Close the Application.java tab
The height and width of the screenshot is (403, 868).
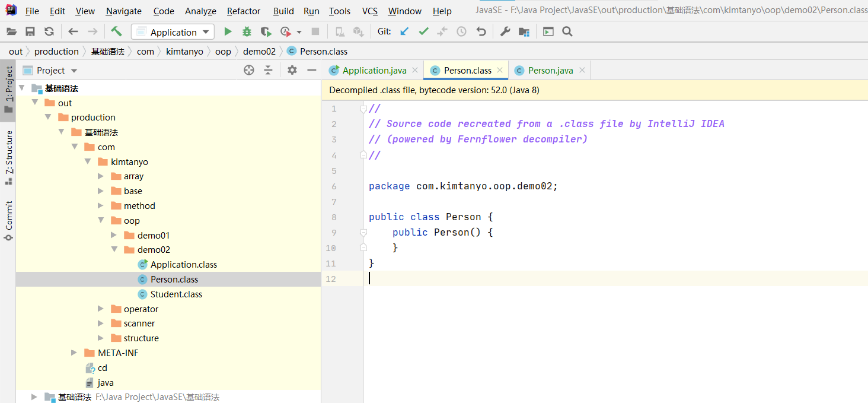tap(415, 70)
